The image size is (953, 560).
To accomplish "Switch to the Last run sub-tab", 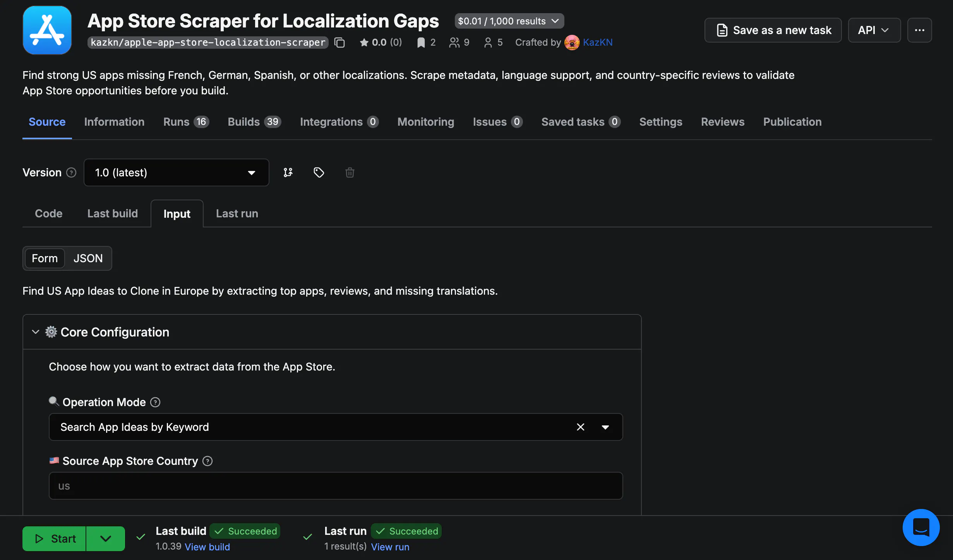I will (x=237, y=213).
